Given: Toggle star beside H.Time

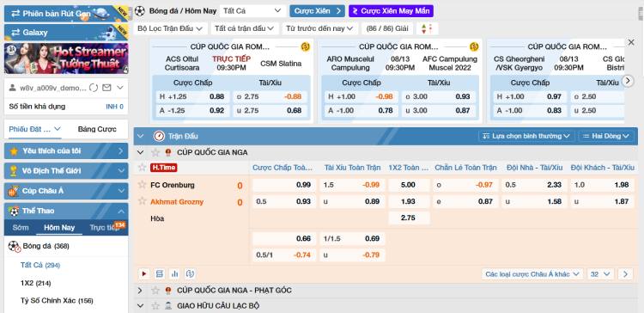Looking at the screenshot, I should (142, 168).
